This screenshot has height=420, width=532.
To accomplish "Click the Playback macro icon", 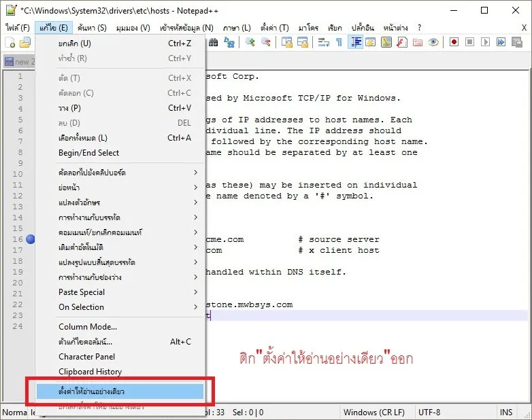I will point(486,42).
